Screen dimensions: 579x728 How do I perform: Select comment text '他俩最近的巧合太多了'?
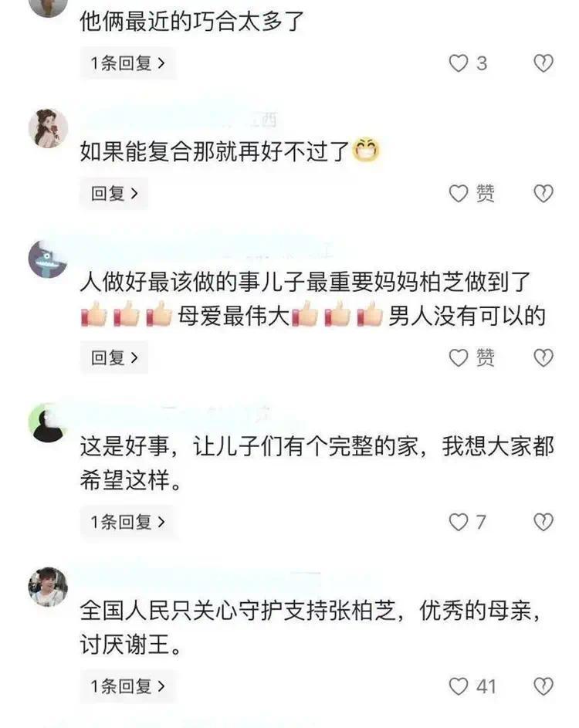191,22
